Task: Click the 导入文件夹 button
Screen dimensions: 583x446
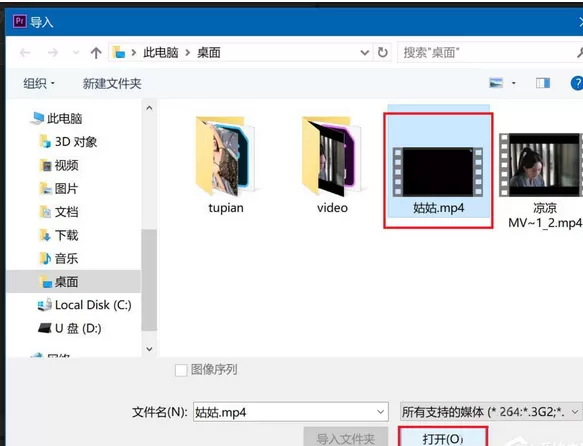Action: click(x=346, y=437)
